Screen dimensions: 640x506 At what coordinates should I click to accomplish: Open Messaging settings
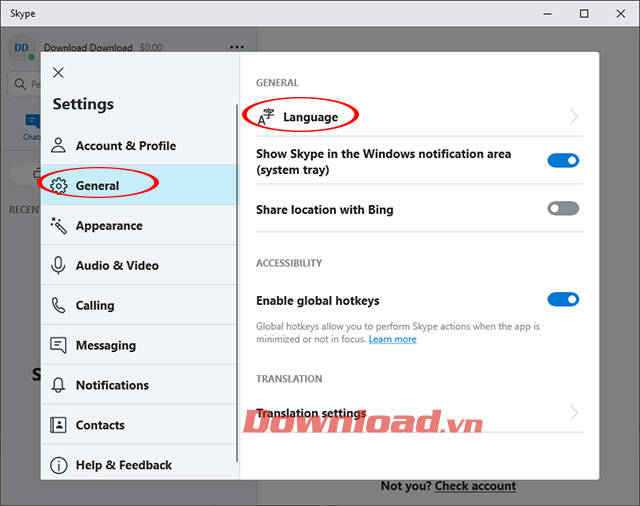point(139,345)
